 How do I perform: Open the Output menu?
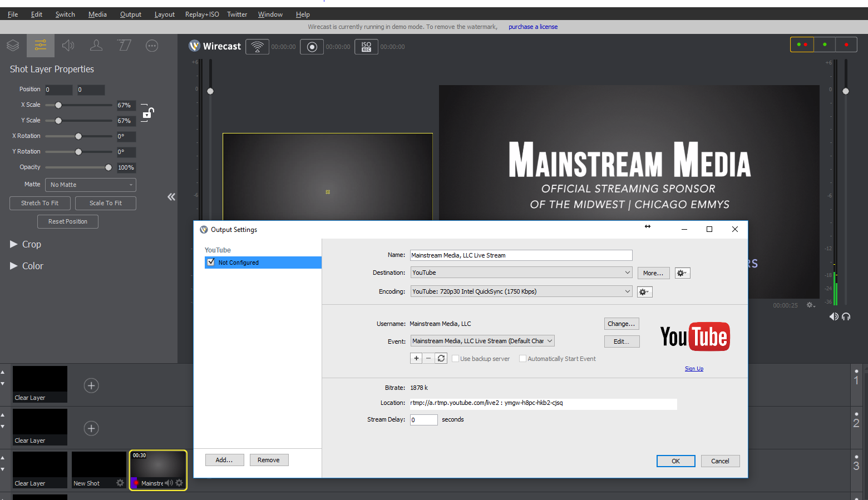[x=130, y=14]
